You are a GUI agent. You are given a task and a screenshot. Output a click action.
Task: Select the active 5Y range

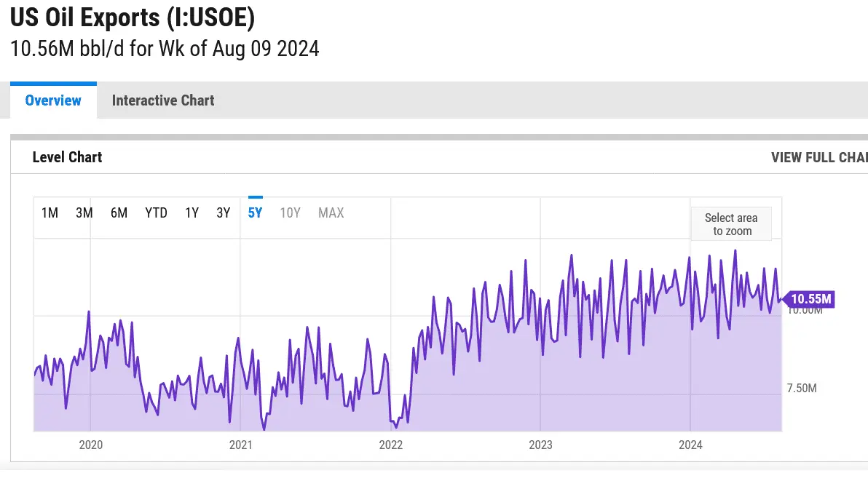(x=256, y=213)
